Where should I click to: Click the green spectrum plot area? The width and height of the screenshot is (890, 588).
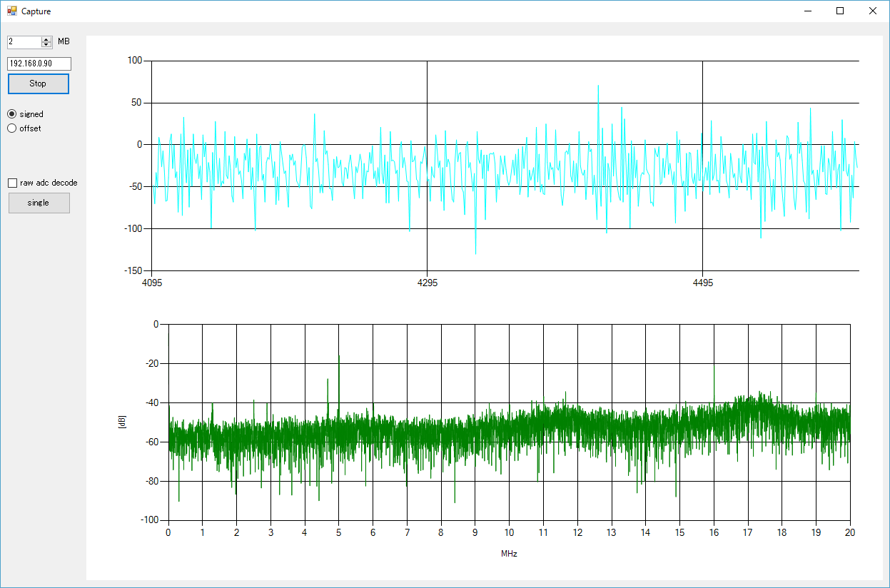click(509, 422)
